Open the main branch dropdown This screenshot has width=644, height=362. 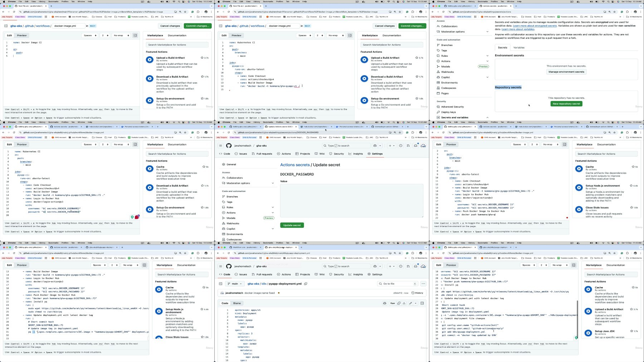[235, 284]
